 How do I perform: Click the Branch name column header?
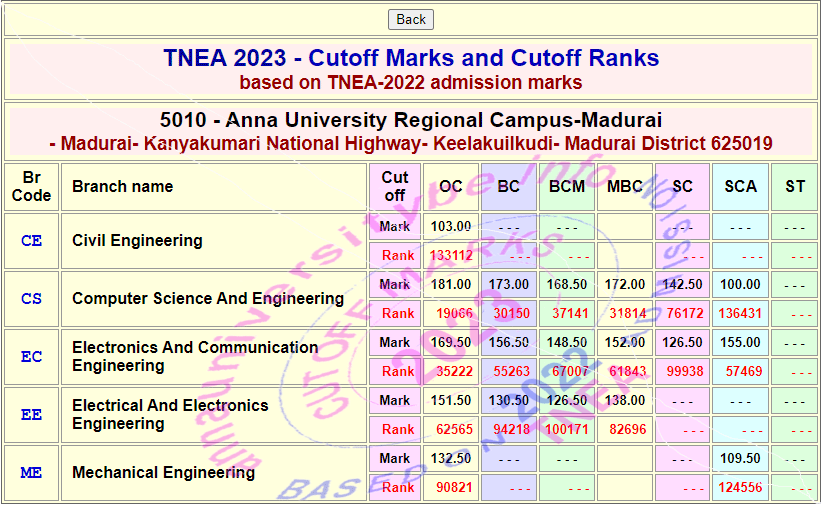123,186
